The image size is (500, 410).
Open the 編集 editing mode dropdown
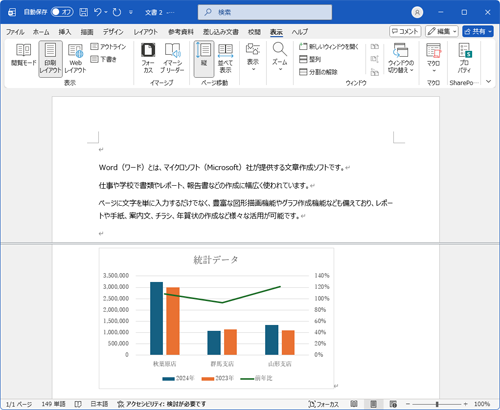pos(442,31)
